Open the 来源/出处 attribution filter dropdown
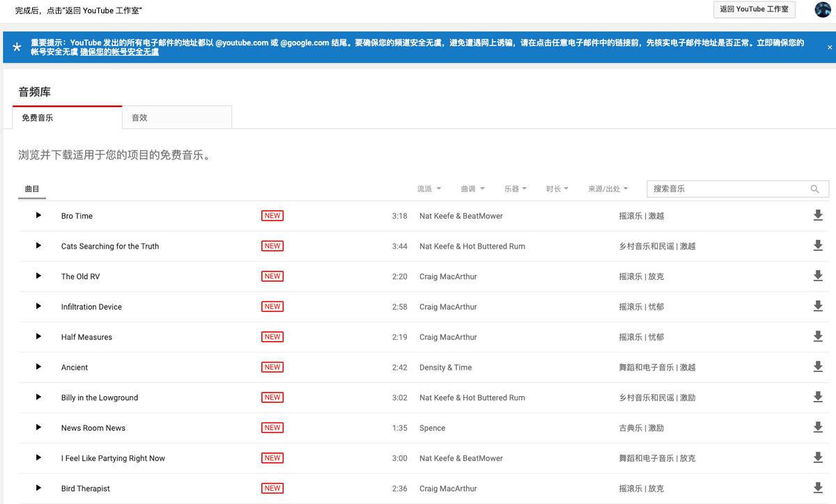This screenshot has width=836, height=504. click(607, 189)
